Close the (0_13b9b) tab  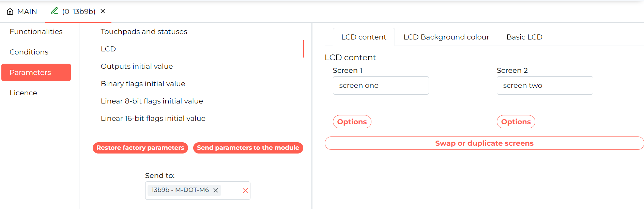click(x=103, y=11)
